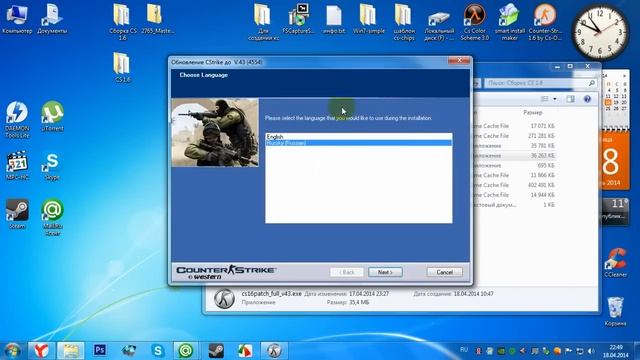Viewport: 640px width, 360px height.
Task: Select the шаблон cs-chips folder icon
Action: (404, 22)
